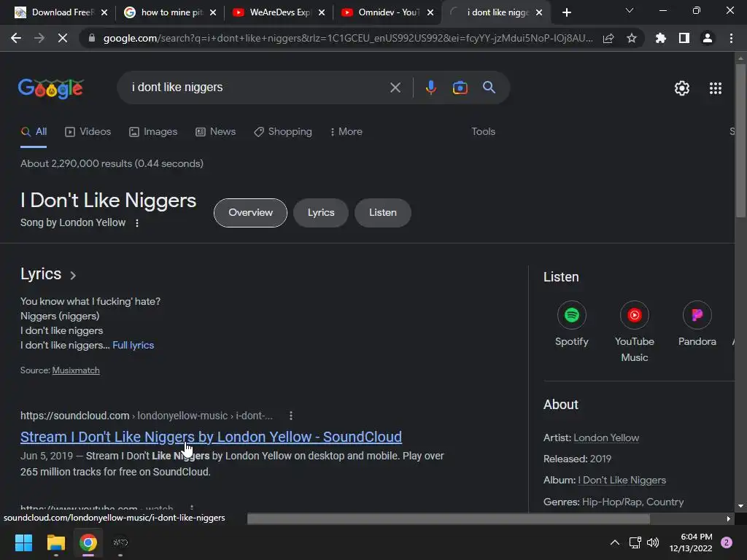Open the notification count badge
The height and width of the screenshot is (560, 747).
click(727, 542)
